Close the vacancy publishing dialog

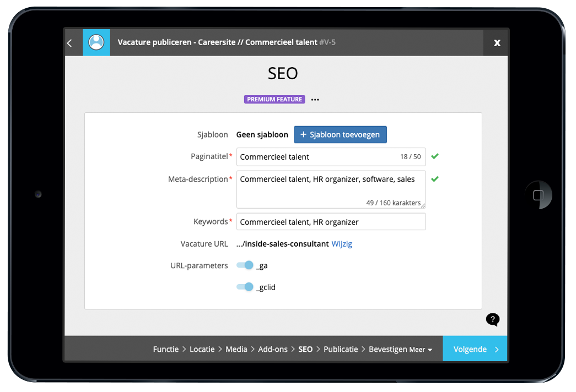pyautogui.click(x=497, y=43)
